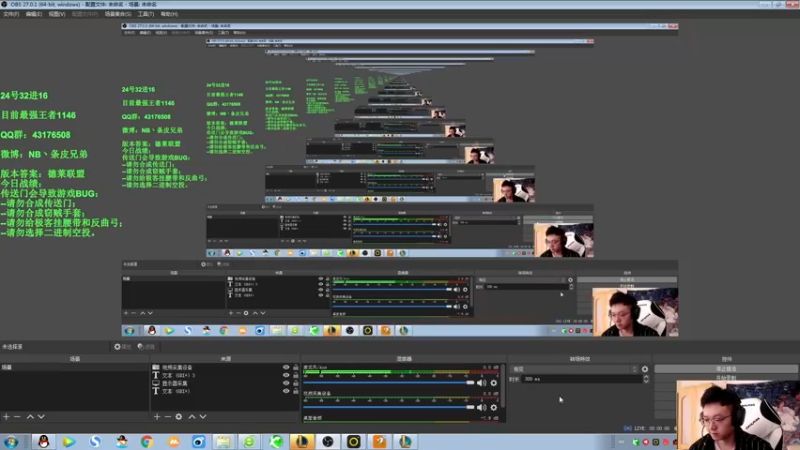Screen dimensions: 800x450
Task: Open the 工具(T) menu
Action: [x=146, y=14]
